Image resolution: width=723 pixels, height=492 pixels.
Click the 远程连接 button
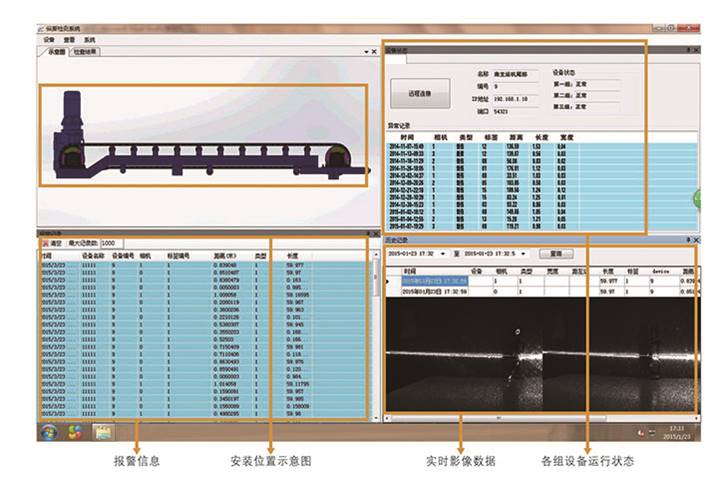pos(420,94)
